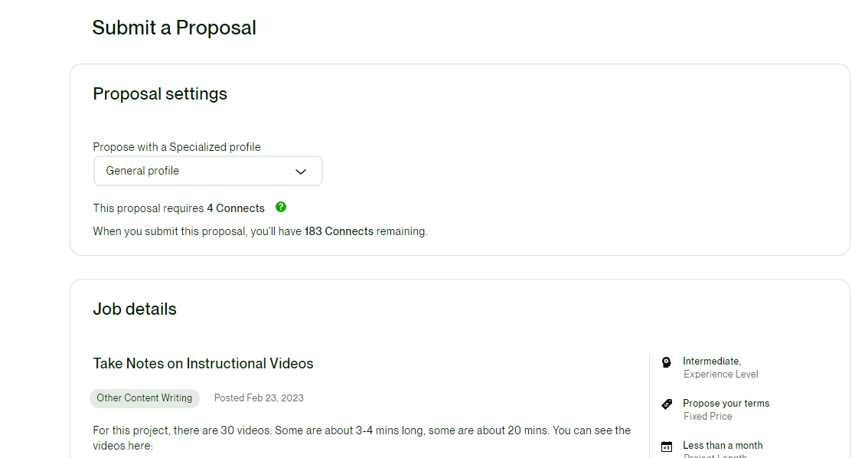Viewport: 868px width, 458px height.
Task: Click the calendar icon beside Less than a month
Action: pos(667,447)
